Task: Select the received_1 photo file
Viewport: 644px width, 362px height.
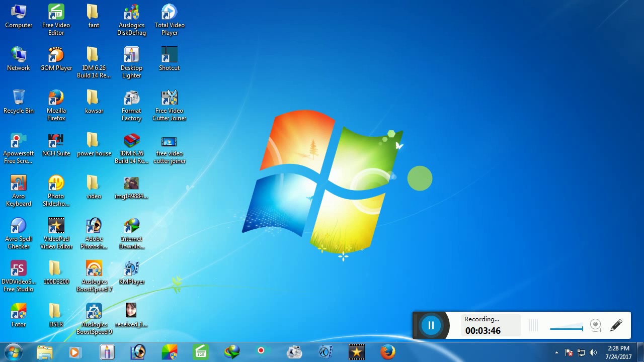Action: click(x=131, y=316)
